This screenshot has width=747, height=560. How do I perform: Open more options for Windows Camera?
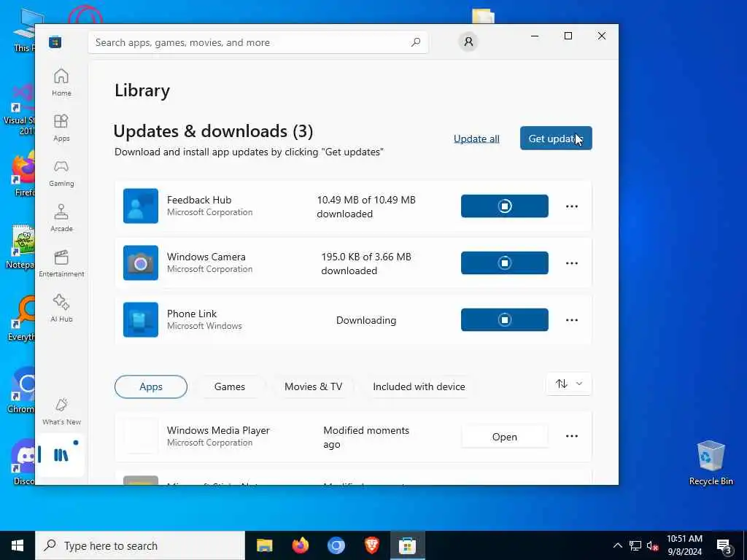click(x=572, y=263)
